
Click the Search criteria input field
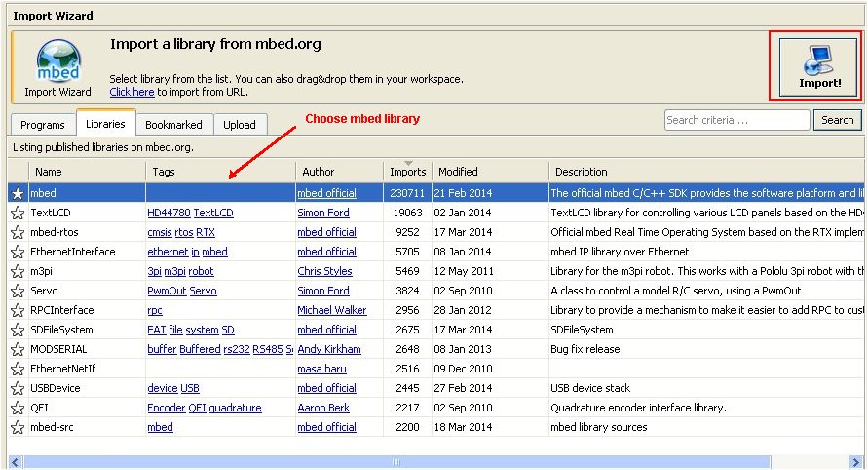pyautogui.click(x=736, y=120)
